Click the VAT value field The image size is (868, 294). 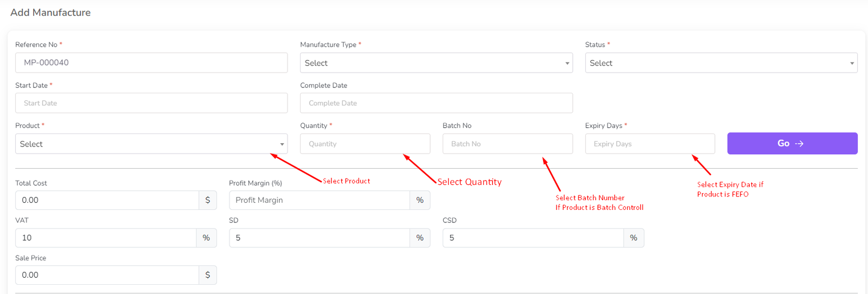coord(106,238)
